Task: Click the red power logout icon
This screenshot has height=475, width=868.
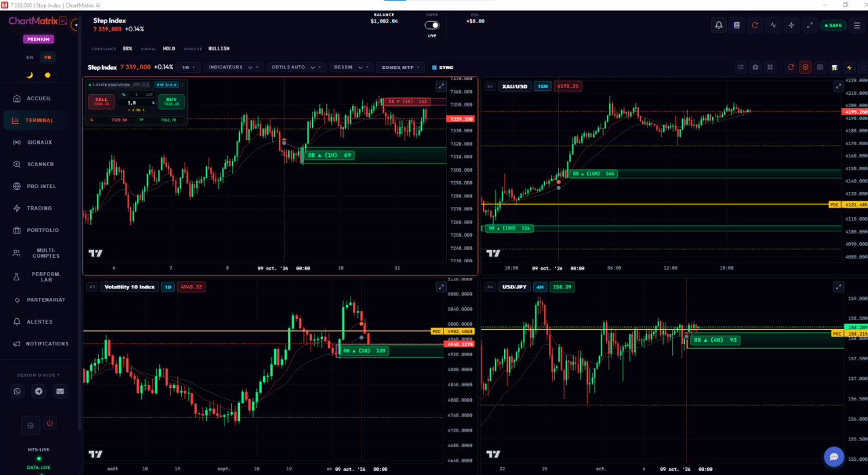Action: click(x=50, y=423)
